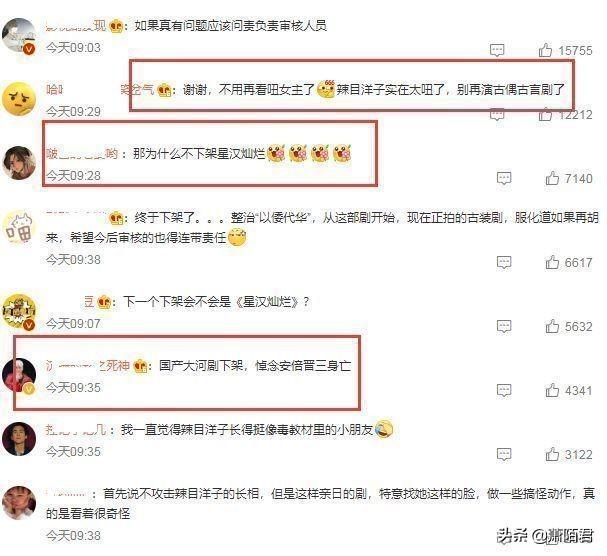Viewport: 607px width, 556px height.
Task: Open reply icon on 毒教材 comment
Action: [x=504, y=454]
